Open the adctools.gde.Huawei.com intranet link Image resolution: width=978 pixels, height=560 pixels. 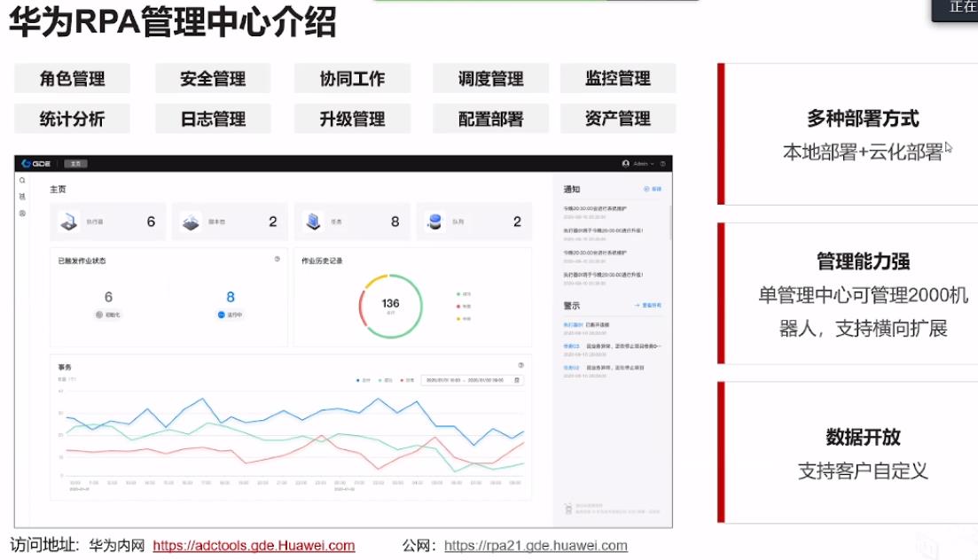pos(254,546)
